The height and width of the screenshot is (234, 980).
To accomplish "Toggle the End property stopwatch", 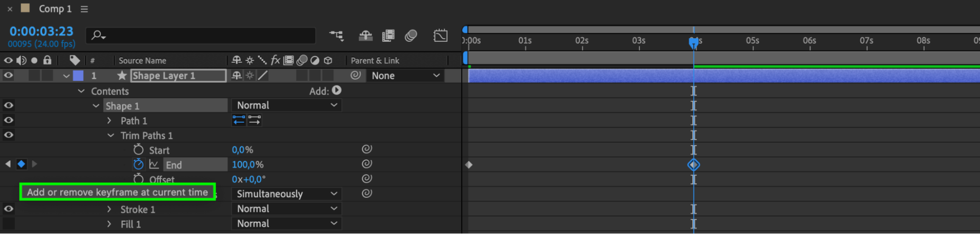I will [x=138, y=164].
